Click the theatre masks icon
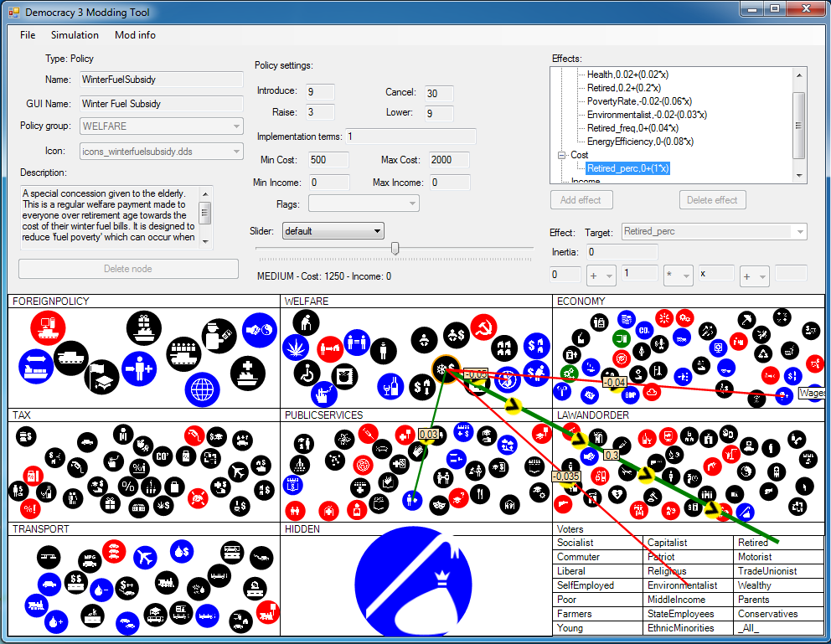This screenshot has height=644, width=831. 439,505
